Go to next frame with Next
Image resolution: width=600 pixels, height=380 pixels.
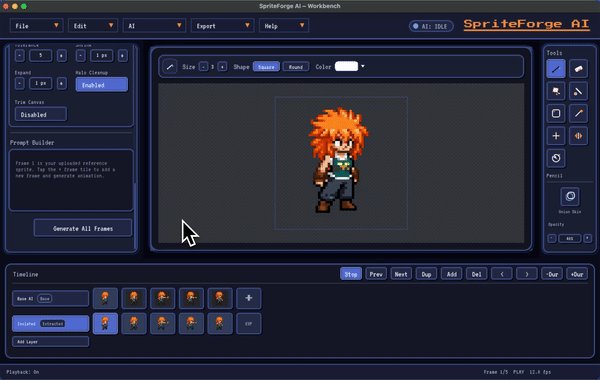(401, 274)
